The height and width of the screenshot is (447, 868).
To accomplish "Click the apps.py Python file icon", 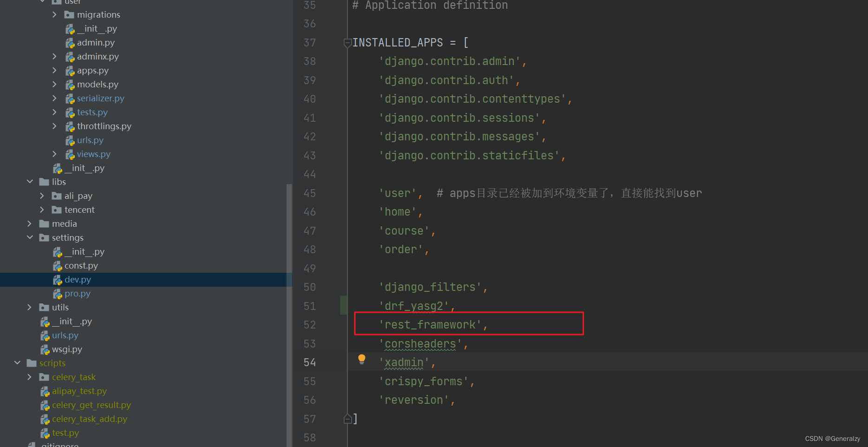I will click(70, 71).
